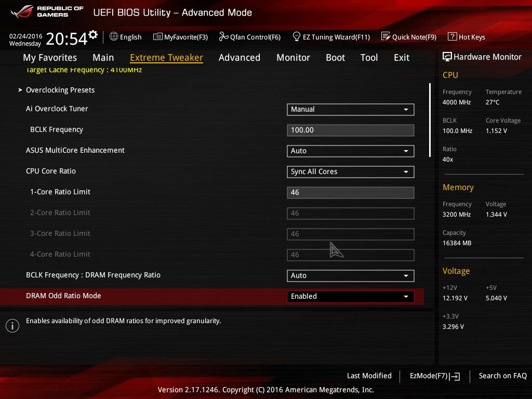Open the Tool tab
Viewport: 532px width, 399px height.
tap(369, 58)
